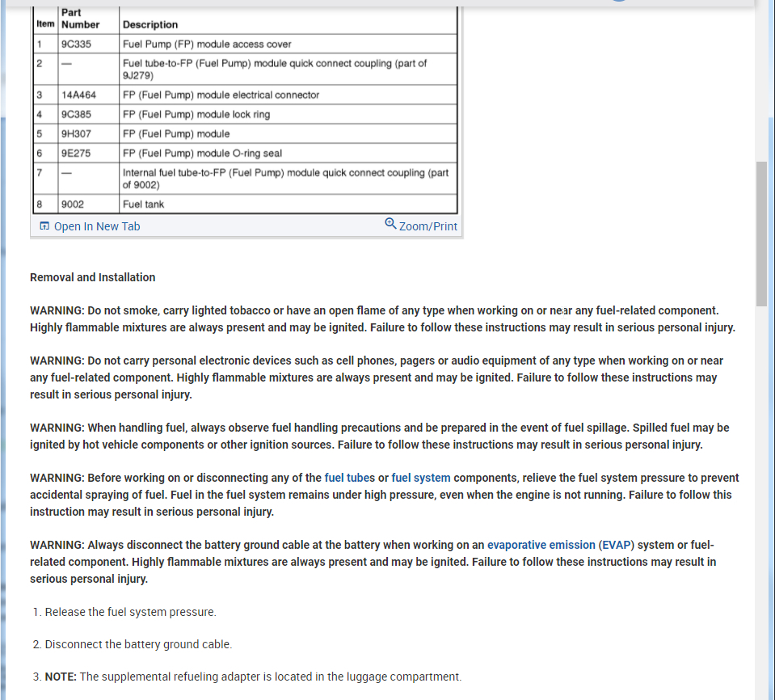Screen dimensions: 775x700
Task: Open the 'evaporative emission' link
Action: pyautogui.click(x=541, y=546)
